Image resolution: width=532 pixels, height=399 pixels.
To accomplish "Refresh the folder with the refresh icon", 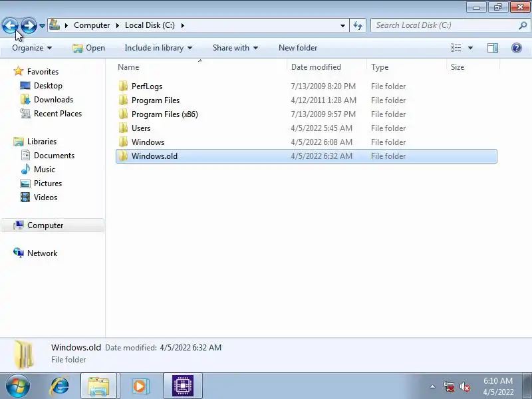I will click(x=358, y=25).
